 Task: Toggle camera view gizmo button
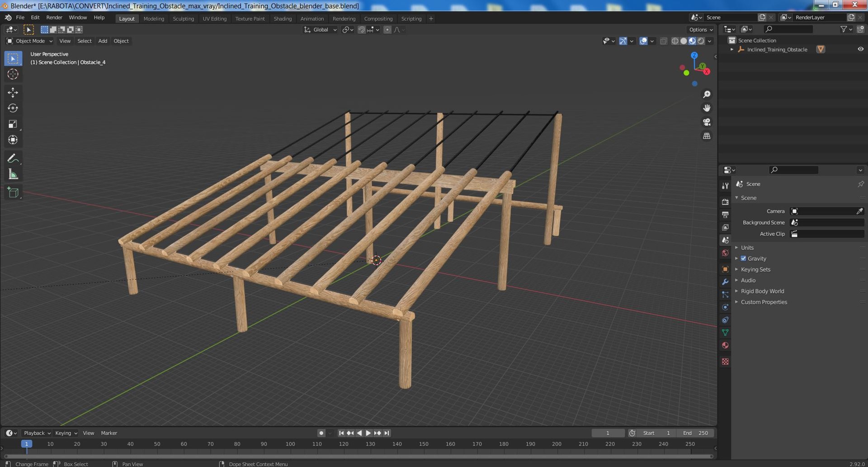click(x=707, y=122)
